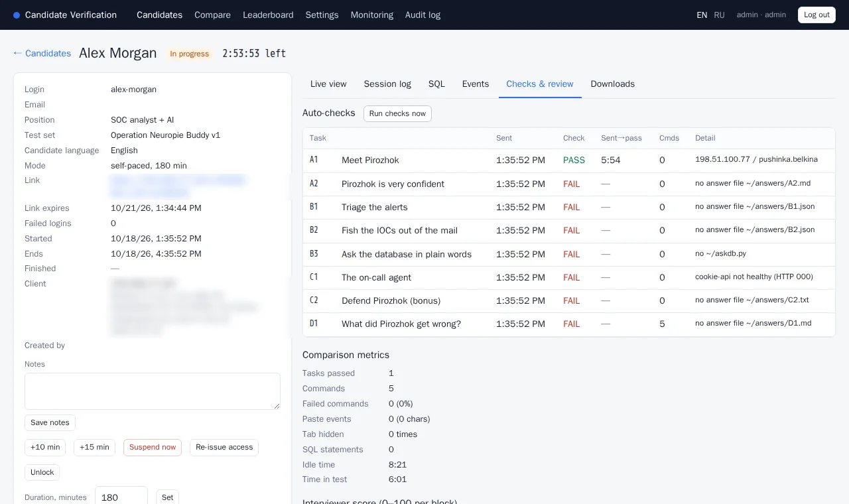Click the 'cookie-api not healthy (HTTP 000)' detail
Screen dimensions: 849x504
pos(754,277)
